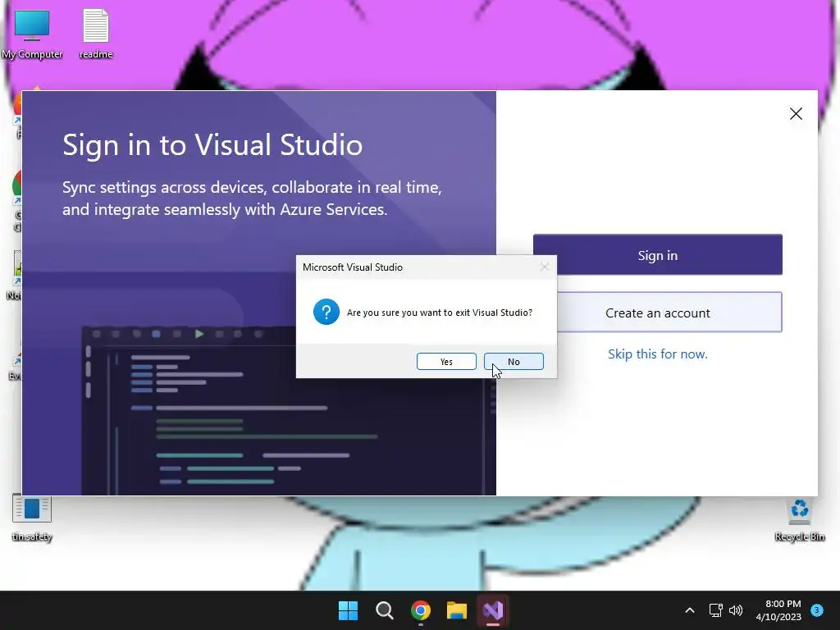Close the Microsoft Visual Studio confirmation dialog
This screenshot has width=840, height=630.
click(545, 267)
